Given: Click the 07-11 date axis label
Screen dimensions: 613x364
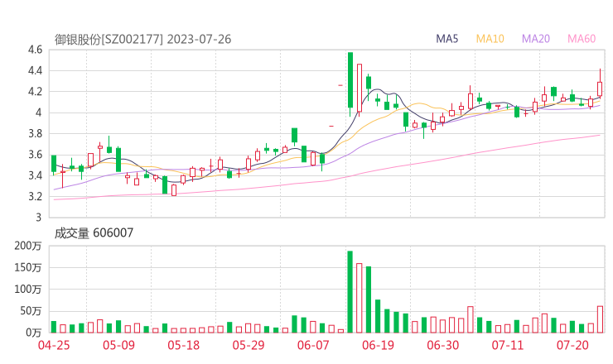Looking at the screenshot, I should (508, 345).
